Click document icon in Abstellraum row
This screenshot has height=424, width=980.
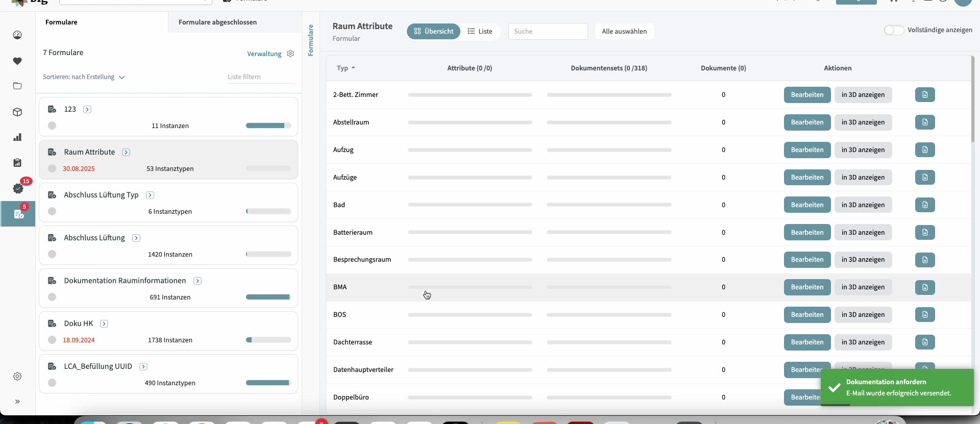click(x=925, y=122)
